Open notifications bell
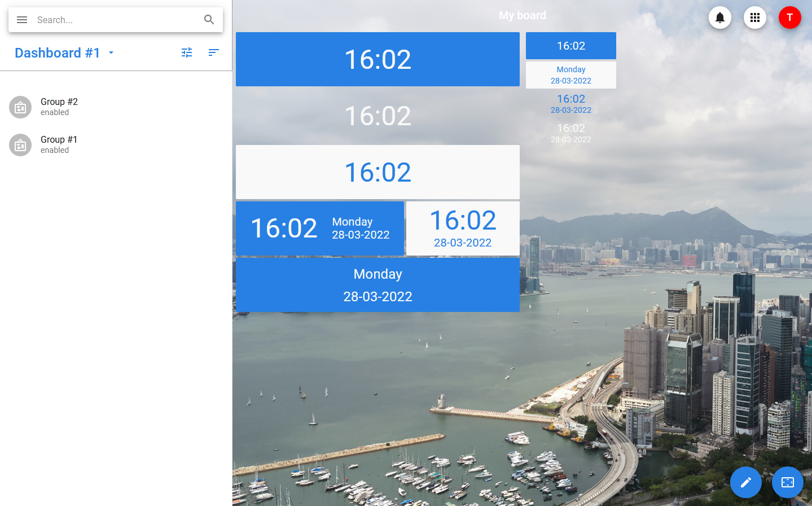Screen dimensions: 812x506 (x=719, y=17)
